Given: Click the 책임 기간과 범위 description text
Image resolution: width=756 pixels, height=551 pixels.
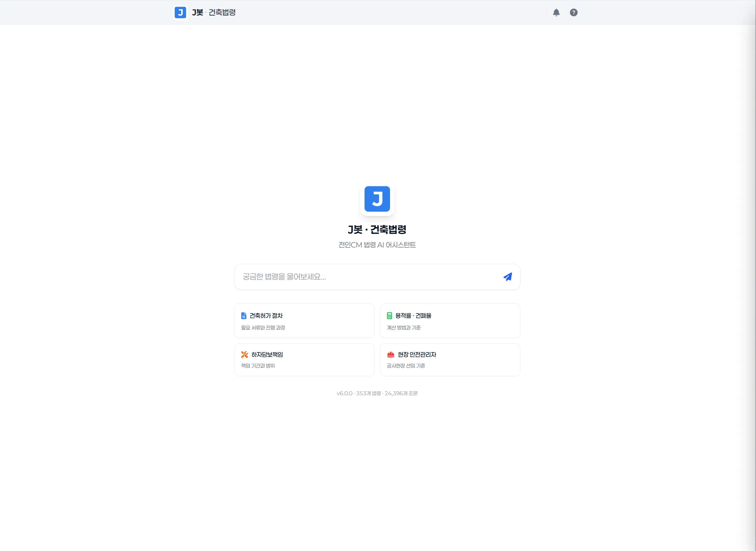Looking at the screenshot, I should tap(258, 366).
